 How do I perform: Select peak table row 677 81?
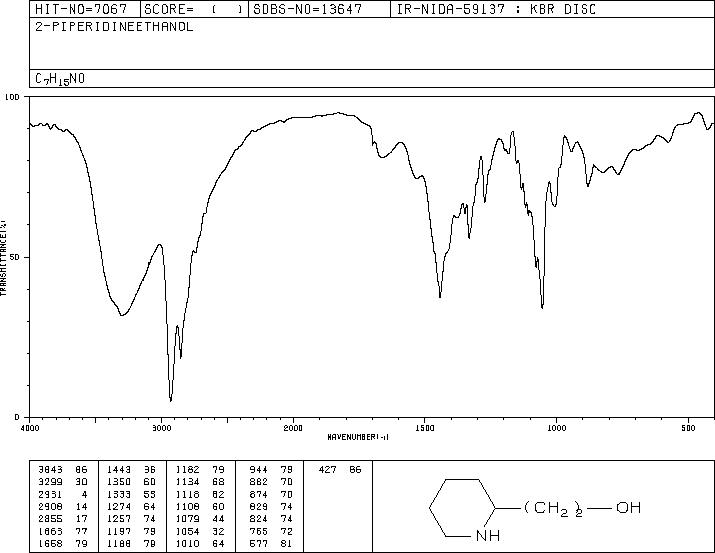(x=271, y=543)
